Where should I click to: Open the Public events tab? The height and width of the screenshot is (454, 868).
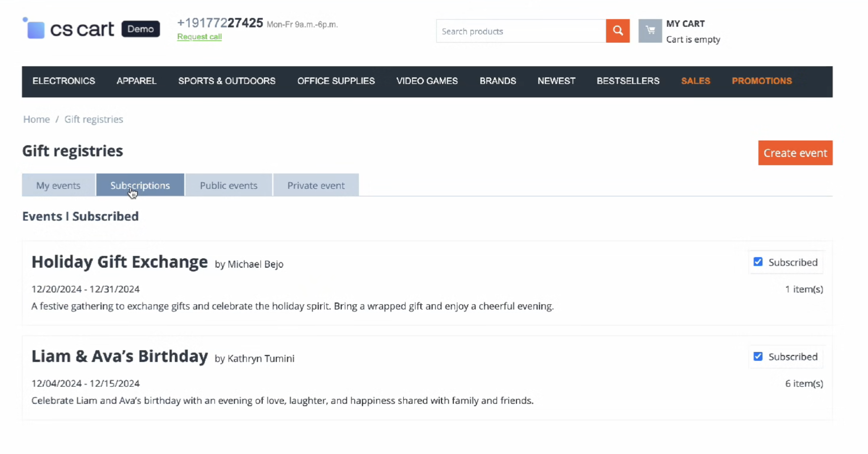[228, 185]
